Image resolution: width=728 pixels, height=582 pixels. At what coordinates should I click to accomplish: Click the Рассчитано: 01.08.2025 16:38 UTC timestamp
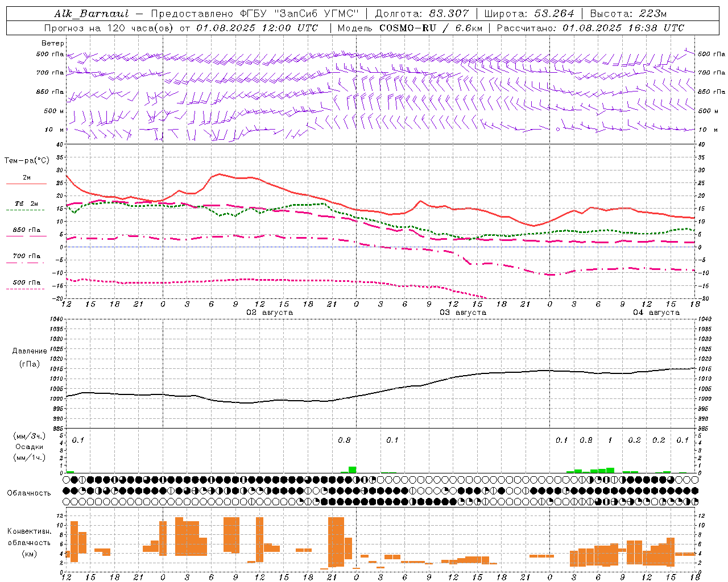tap(590, 28)
